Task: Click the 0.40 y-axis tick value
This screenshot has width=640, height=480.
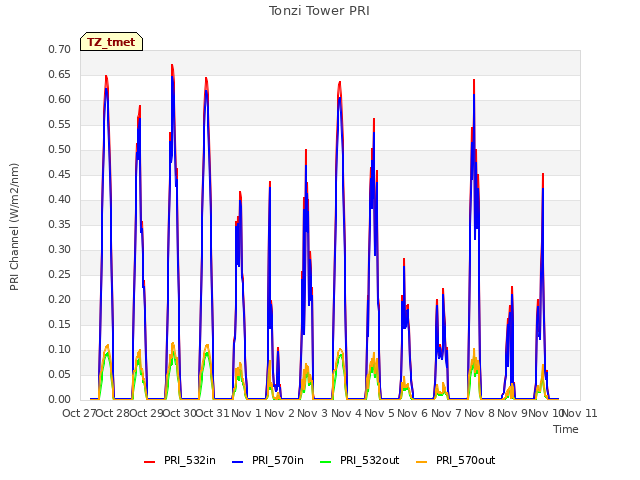Action: click(x=60, y=199)
